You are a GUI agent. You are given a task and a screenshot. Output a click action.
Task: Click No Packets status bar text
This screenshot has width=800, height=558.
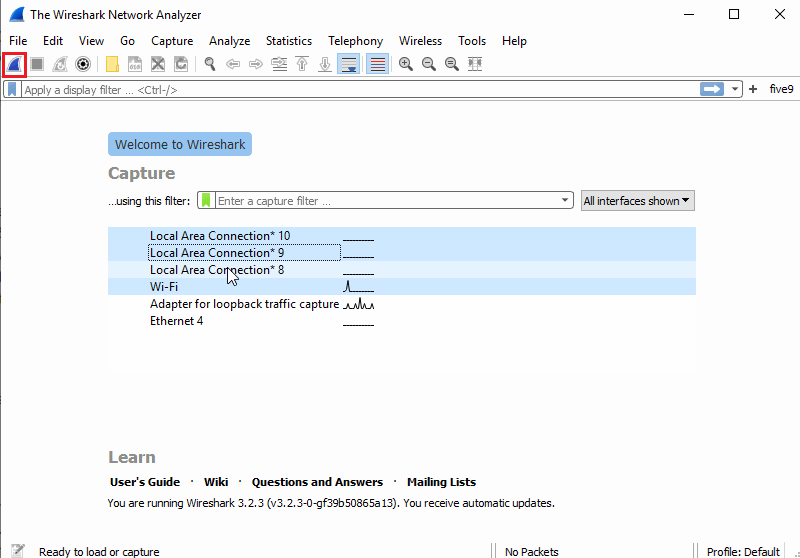point(532,552)
